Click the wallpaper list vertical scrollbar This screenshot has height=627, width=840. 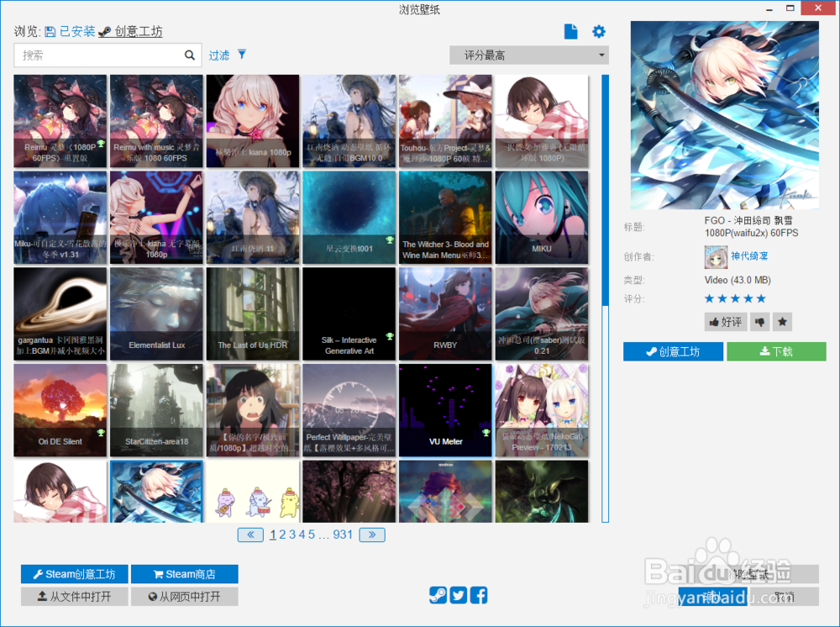coord(605,298)
